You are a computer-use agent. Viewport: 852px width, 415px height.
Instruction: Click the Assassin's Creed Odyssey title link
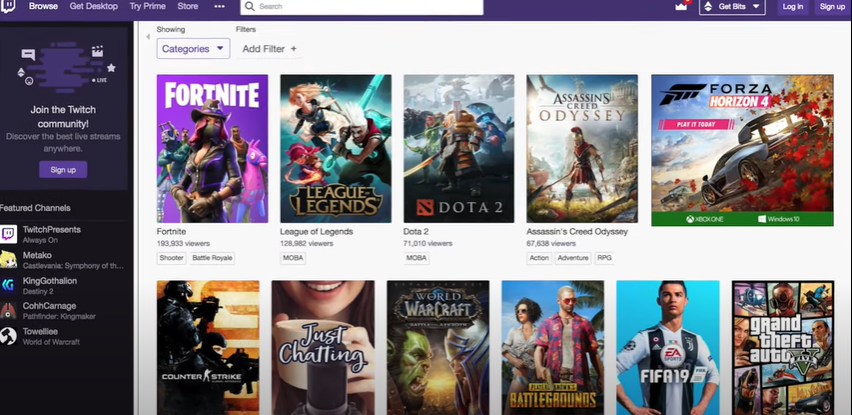point(577,231)
